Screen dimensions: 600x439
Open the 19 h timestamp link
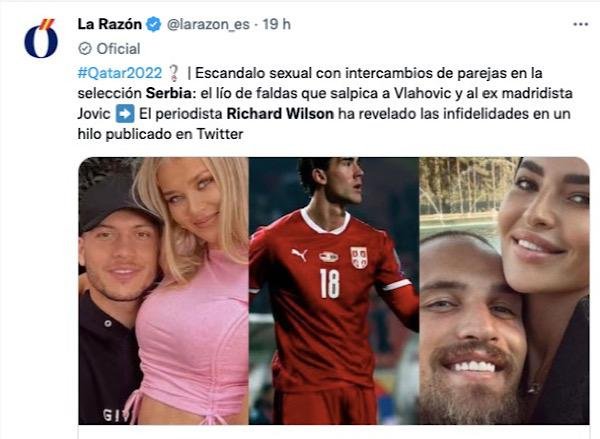click(x=277, y=24)
